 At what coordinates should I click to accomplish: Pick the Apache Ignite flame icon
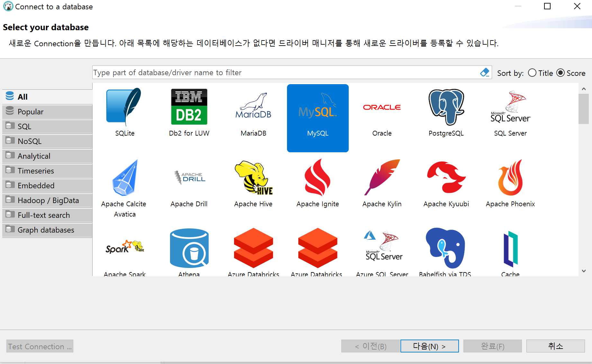coord(318,178)
